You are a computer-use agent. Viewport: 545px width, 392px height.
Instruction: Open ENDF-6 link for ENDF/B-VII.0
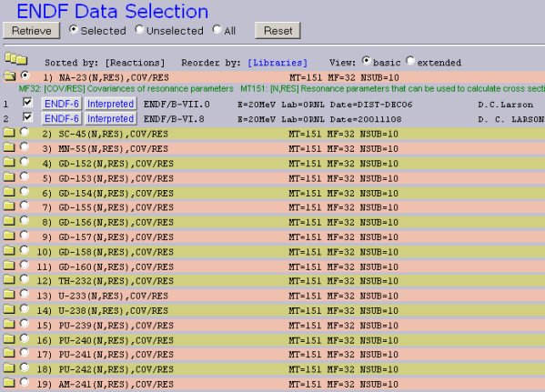[x=62, y=104]
